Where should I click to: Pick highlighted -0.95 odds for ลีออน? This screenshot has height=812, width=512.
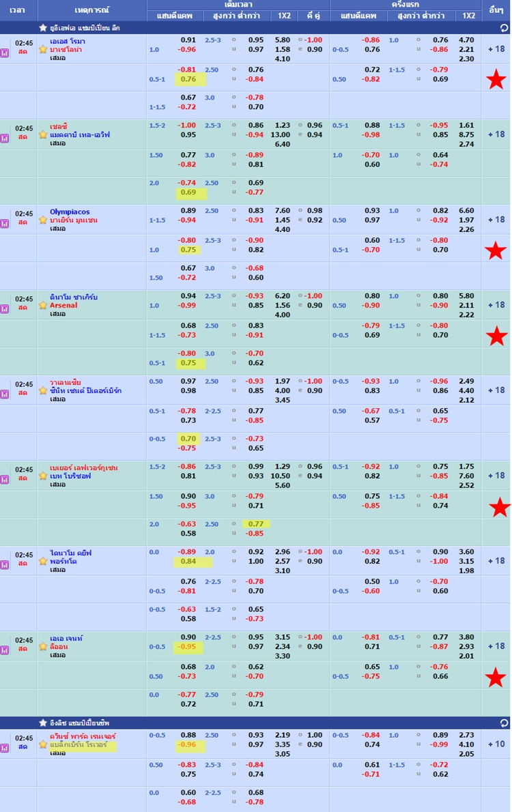(188, 647)
